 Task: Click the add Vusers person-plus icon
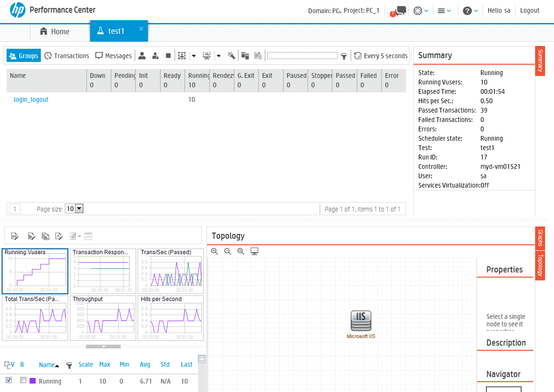pos(155,56)
